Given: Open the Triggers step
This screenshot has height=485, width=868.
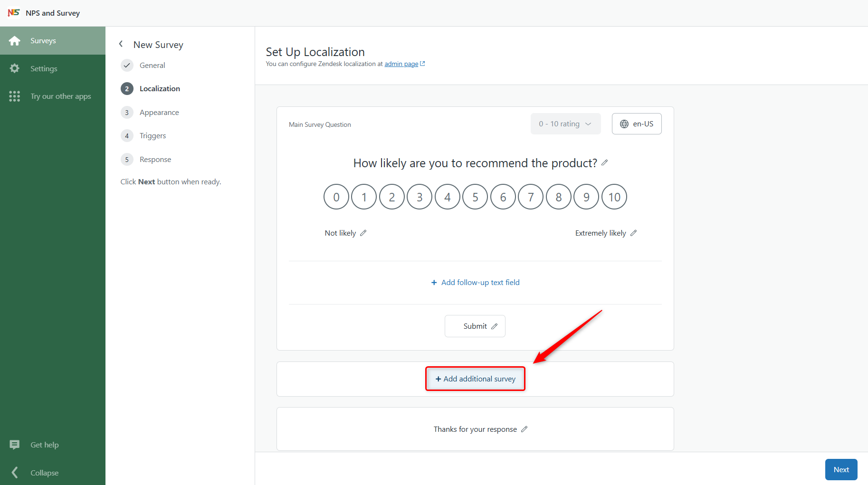Looking at the screenshot, I should coord(153,135).
